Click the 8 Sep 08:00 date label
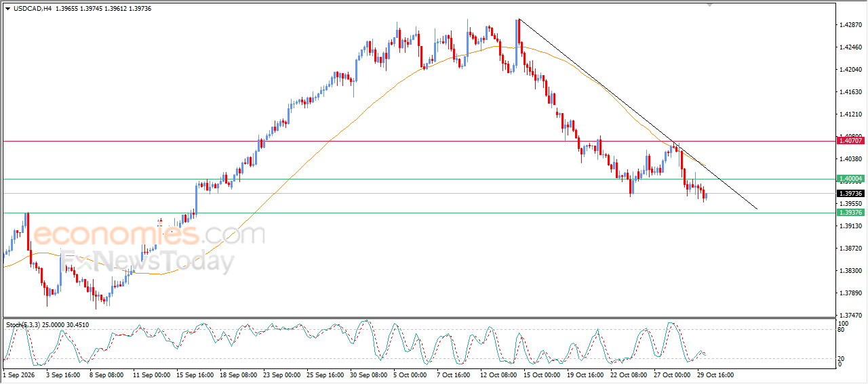Screen dimensions: 868x384 105,375
